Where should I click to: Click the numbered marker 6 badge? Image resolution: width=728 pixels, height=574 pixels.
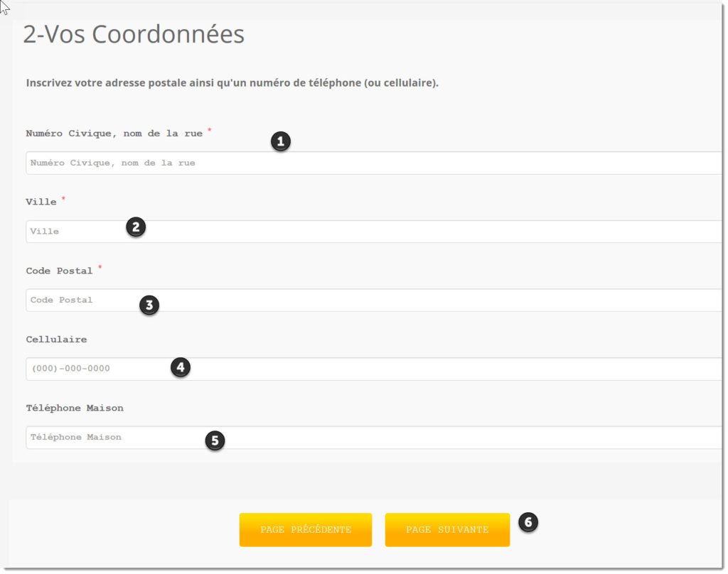pyautogui.click(x=528, y=522)
